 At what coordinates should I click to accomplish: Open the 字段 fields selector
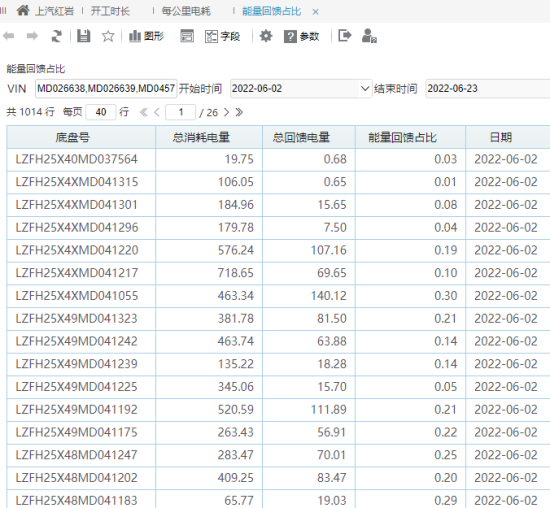[222, 36]
